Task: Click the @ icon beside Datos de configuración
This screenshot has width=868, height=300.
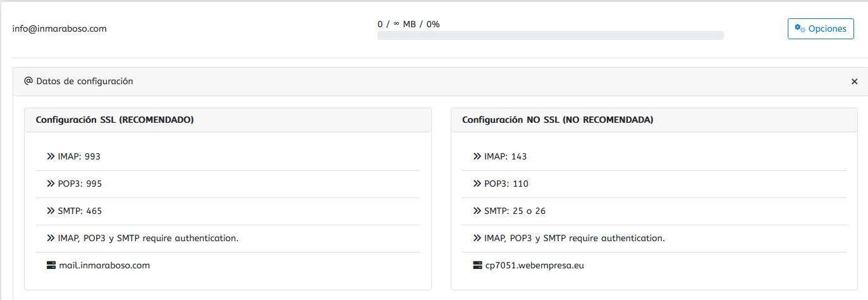Action: (28, 81)
